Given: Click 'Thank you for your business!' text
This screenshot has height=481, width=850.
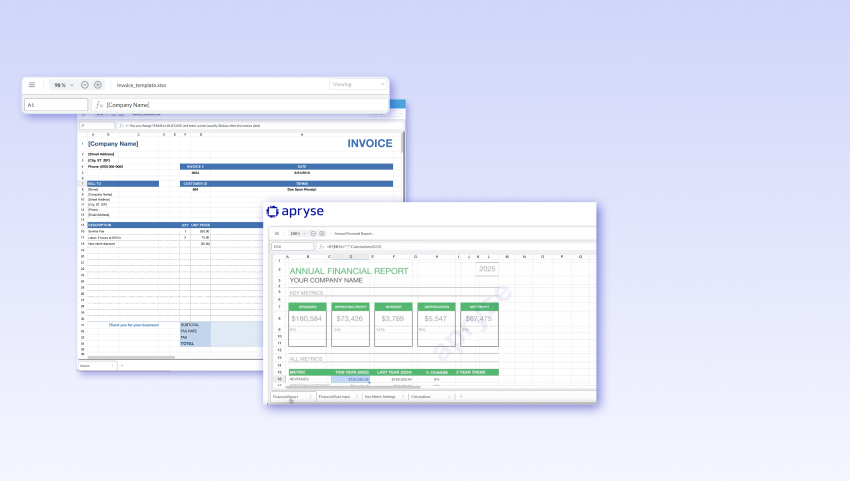Looking at the screenshot, I should (133, 325).
